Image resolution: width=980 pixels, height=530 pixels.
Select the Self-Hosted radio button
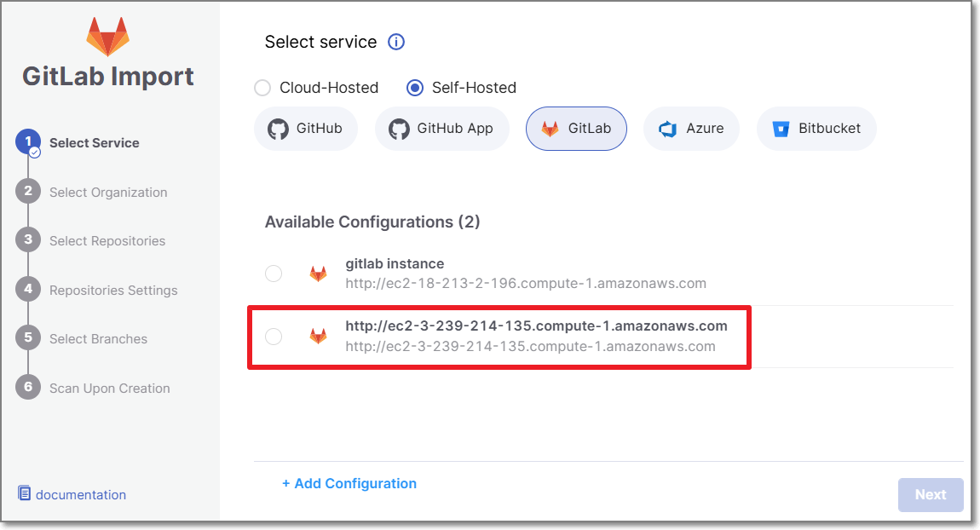tap(415, 88)
